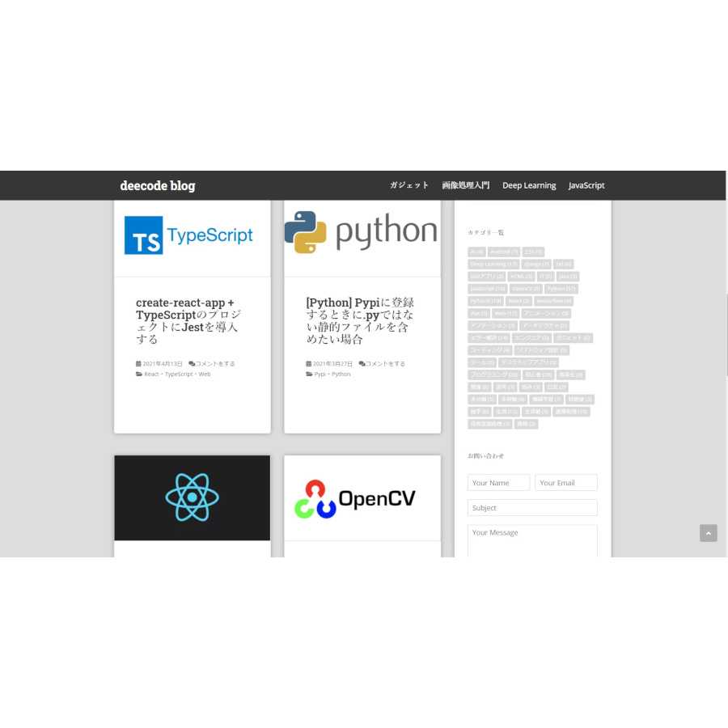The width and height of the screenshot is (728, 728).
Task: Open the Pypi static files post title
Action: point(361,321)
